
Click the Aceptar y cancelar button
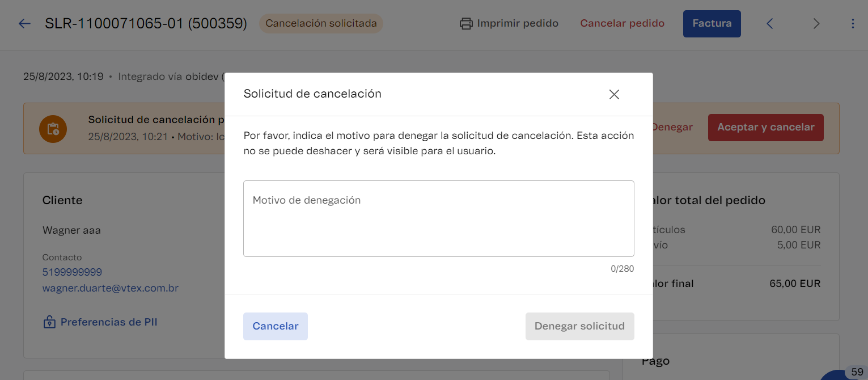pyautogui.click(x=765, y=127)
